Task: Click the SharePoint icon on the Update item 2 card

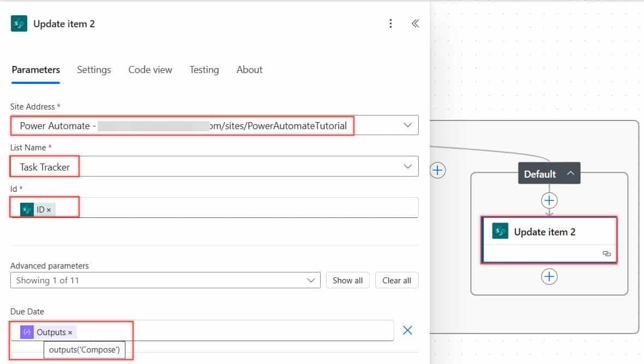Action: pos(500,231)
